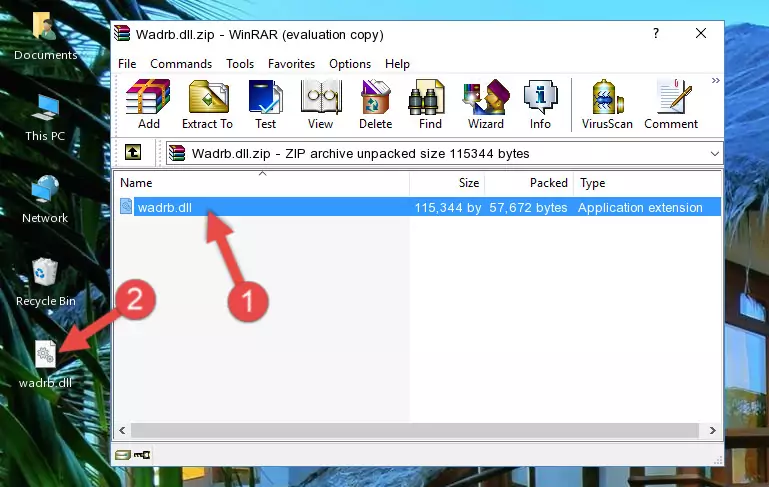Show archive Info
This screenshot has height=487, width=769.
tap(540, 104)
